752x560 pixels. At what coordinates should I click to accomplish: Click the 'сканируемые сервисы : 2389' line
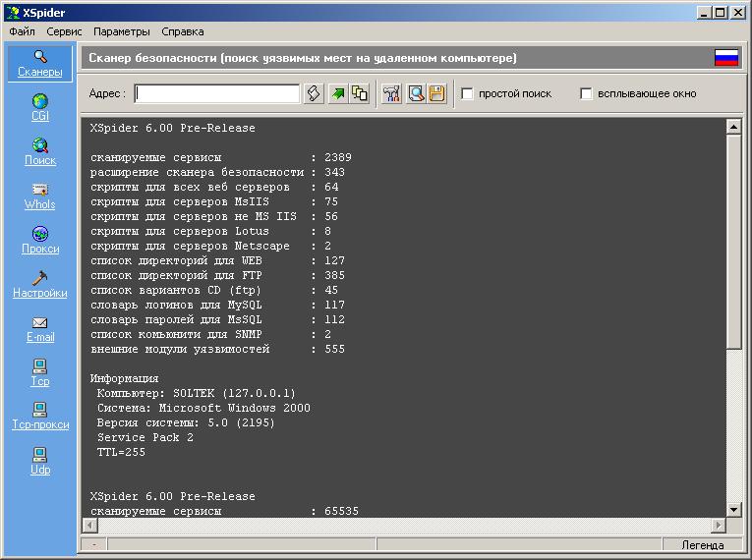click(220, 157)
